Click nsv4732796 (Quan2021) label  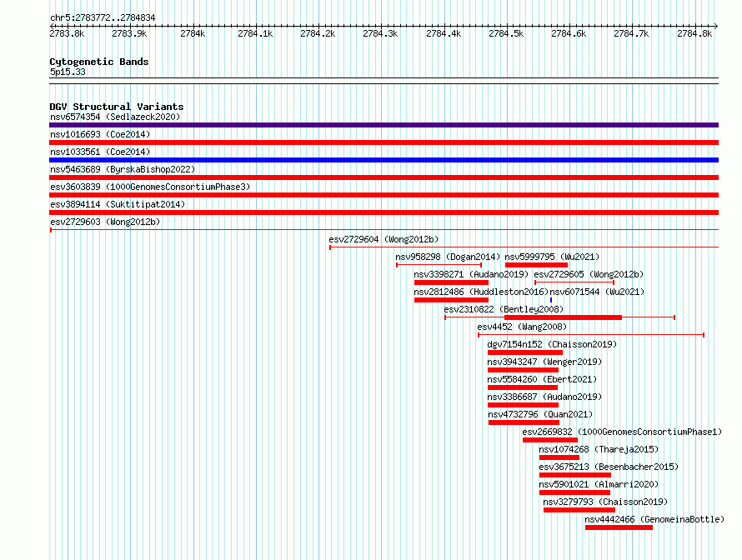pyautogui.click(x=540, y=414)
